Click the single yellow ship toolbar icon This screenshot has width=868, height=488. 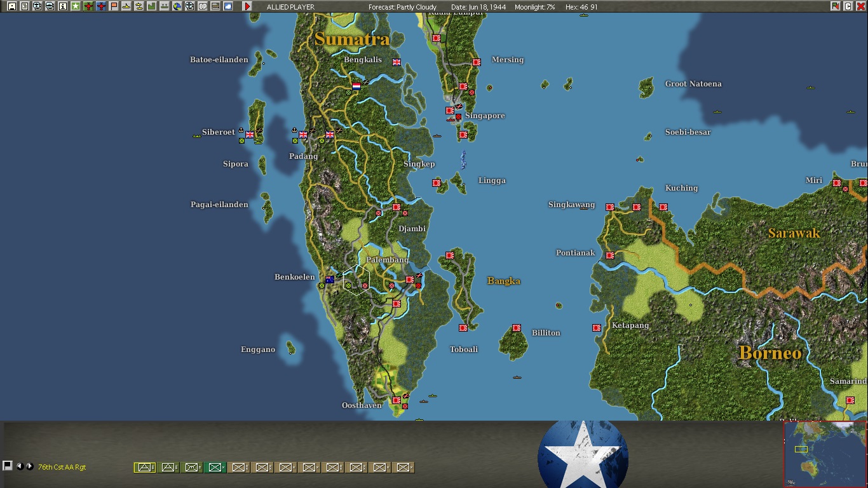point(126,6)
